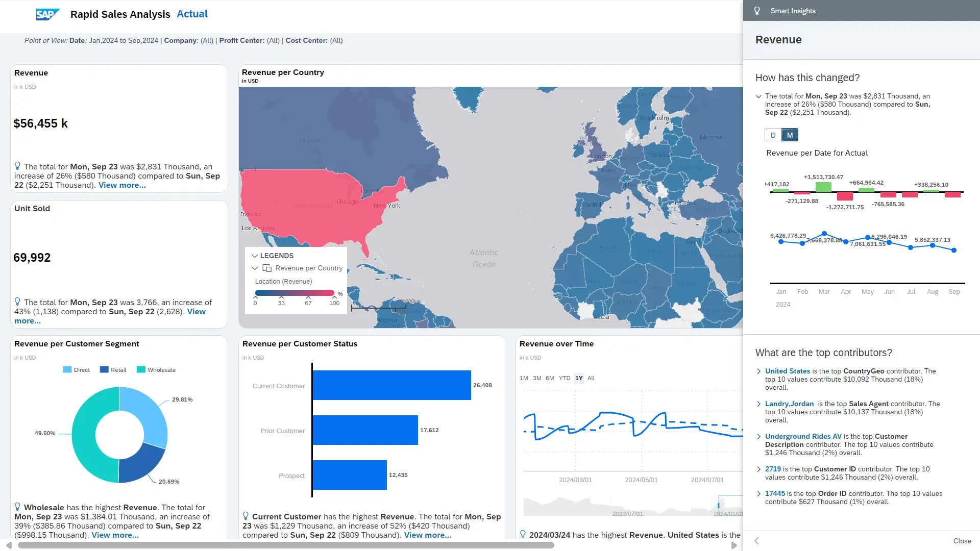This screenshot has width=980, height=551.
Task: Click the United States contributor link
Action: [788, 371]
